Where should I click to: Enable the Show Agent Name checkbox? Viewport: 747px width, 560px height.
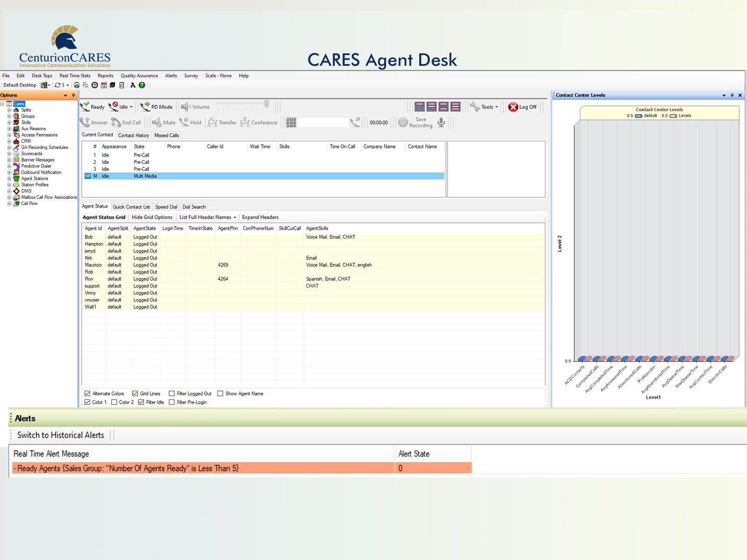220,393
